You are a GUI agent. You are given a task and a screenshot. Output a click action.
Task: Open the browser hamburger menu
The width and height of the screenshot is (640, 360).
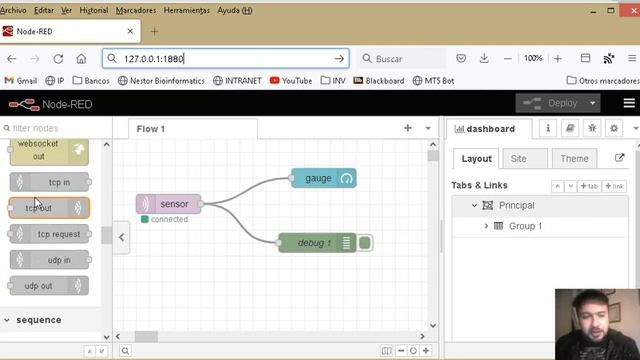(x=632, y=59)
